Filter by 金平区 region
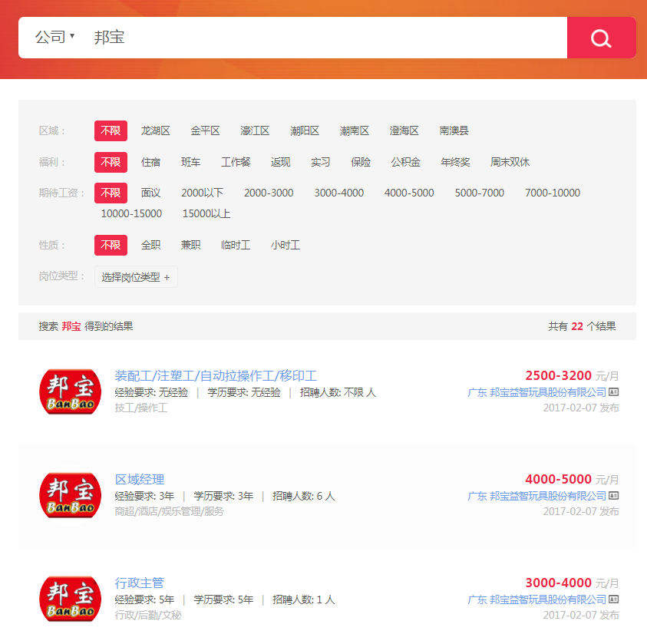647x644 pixels. [205, 130]
